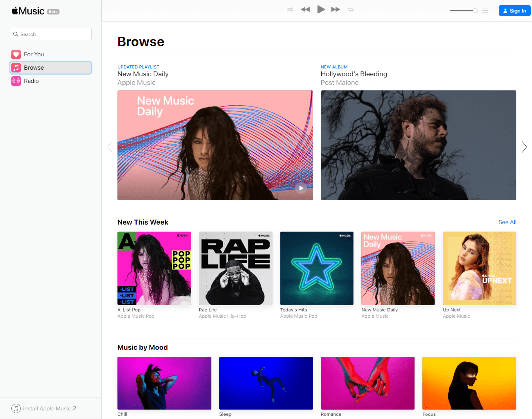Click the Apple Music logo

pos(28,11)
